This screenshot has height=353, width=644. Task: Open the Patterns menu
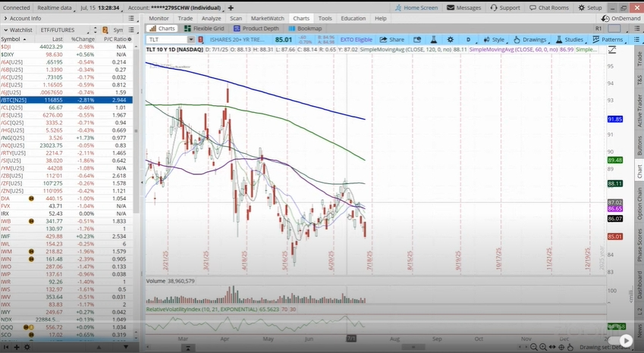coord(608,39)
